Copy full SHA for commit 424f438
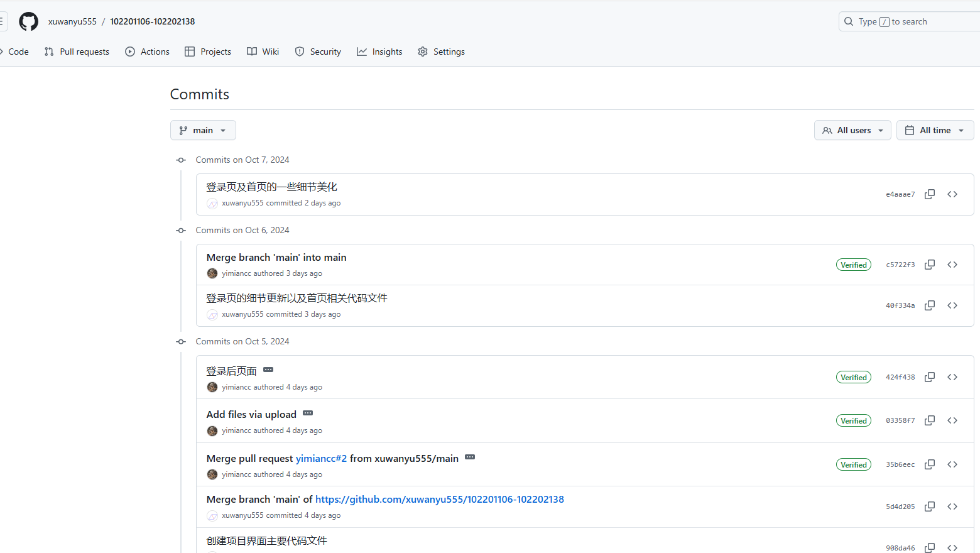The height and width of the screenshot is (553, 980). (930, 377)
